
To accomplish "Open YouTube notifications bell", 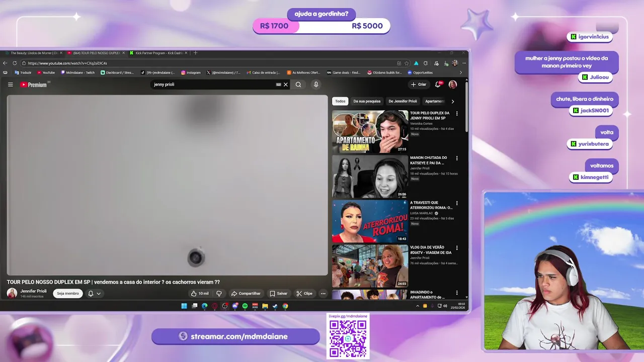I will coord(438,84).
